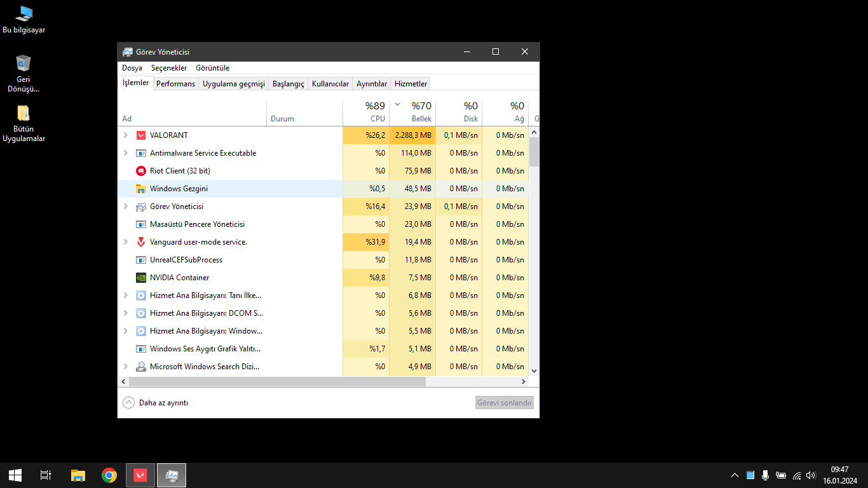868x488 pixels.
Task: Click the gear icon for Hizmet Ana Bilgisayarı: DCOM
Action: pos(141,313)
